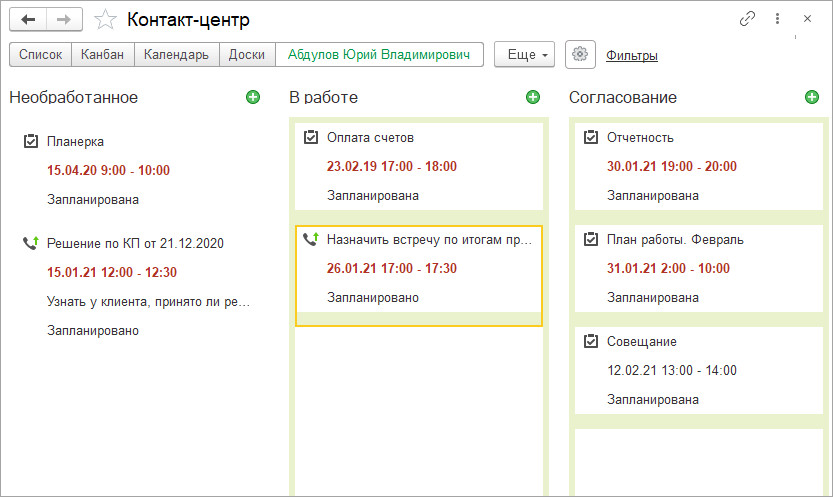The width and height of the screenshot is (833, 497).
Task: Open the Назначить встречу по итогам card title
Action: click(x=429, y=239)
